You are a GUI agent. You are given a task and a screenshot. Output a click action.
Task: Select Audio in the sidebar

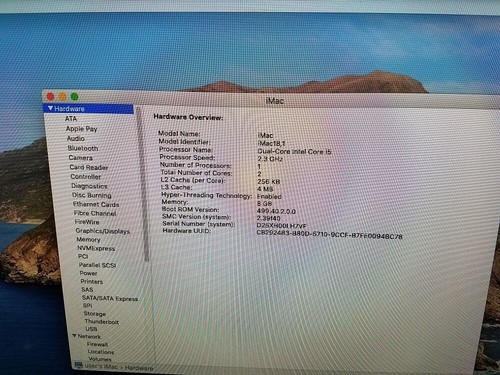tap(76, 138)
